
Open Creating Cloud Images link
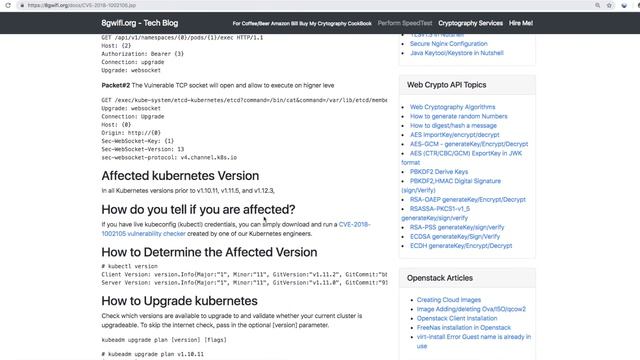click(x=449, y=300)
